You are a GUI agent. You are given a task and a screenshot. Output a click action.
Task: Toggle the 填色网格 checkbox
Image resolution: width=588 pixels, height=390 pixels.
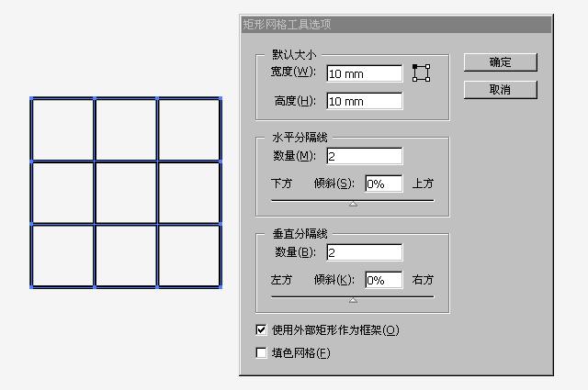[x=262, y=352]
